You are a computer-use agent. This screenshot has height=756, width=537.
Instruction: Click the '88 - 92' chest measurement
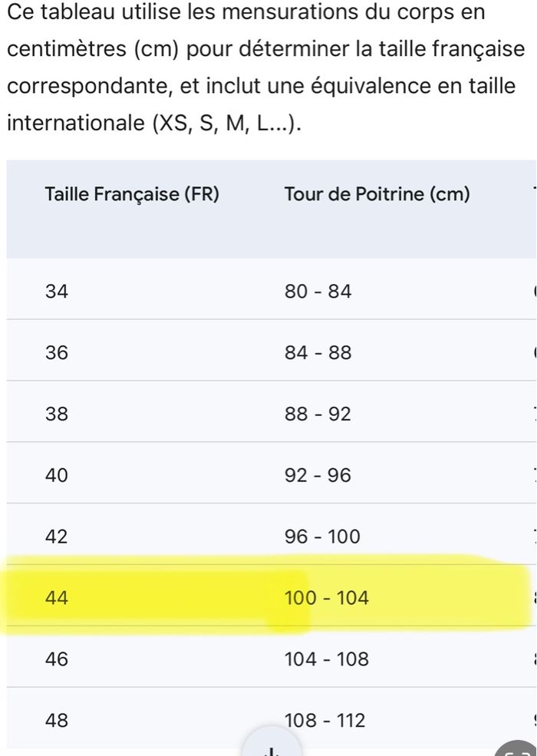318,414
